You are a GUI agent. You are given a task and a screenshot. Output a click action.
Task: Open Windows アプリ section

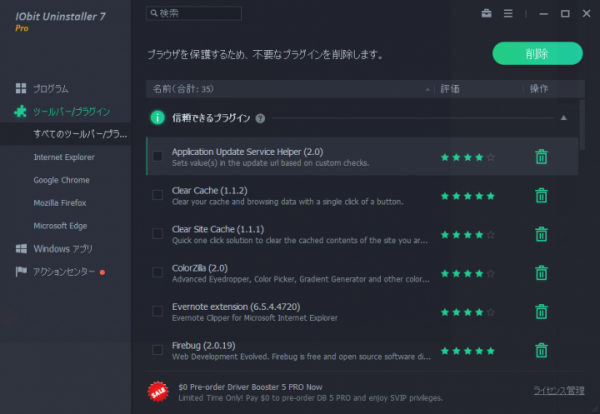(x=63, y=249)
